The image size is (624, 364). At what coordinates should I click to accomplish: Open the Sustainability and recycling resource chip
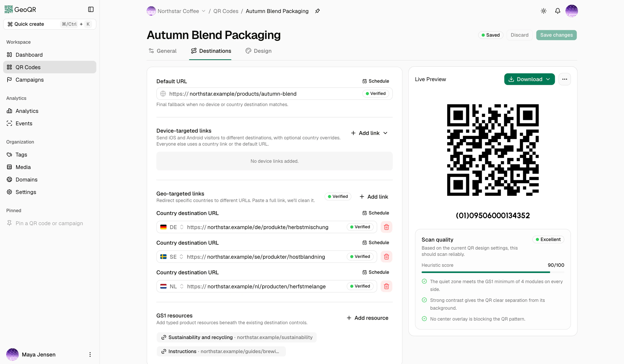(237, 337)
